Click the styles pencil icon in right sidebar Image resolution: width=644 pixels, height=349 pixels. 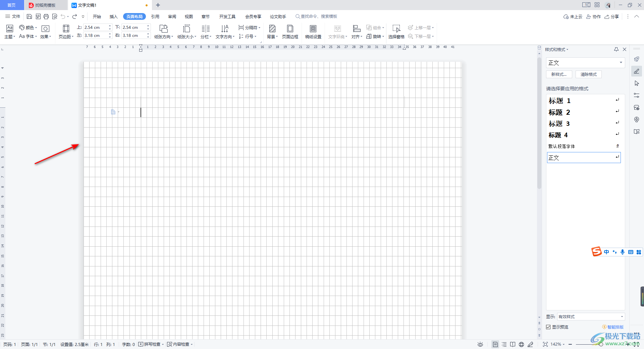(x=637, y=71)
